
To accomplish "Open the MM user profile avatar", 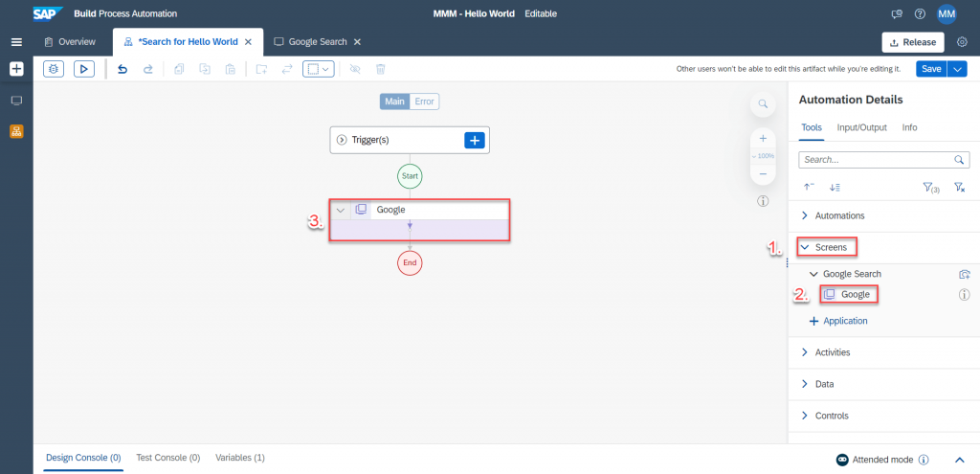I will [x=947, y=13].
